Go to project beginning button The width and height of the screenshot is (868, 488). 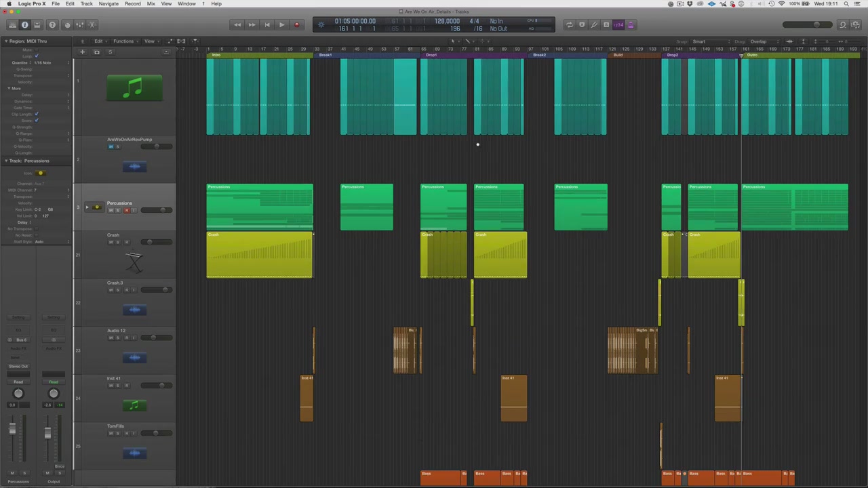point(267,25)
